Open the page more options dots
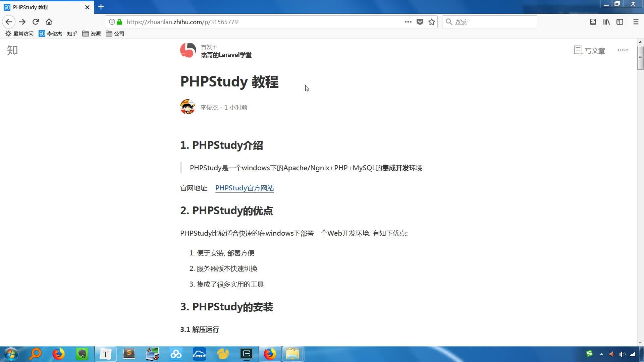The height and width of the screenshot is (362, 644). (x=623, y=50)
